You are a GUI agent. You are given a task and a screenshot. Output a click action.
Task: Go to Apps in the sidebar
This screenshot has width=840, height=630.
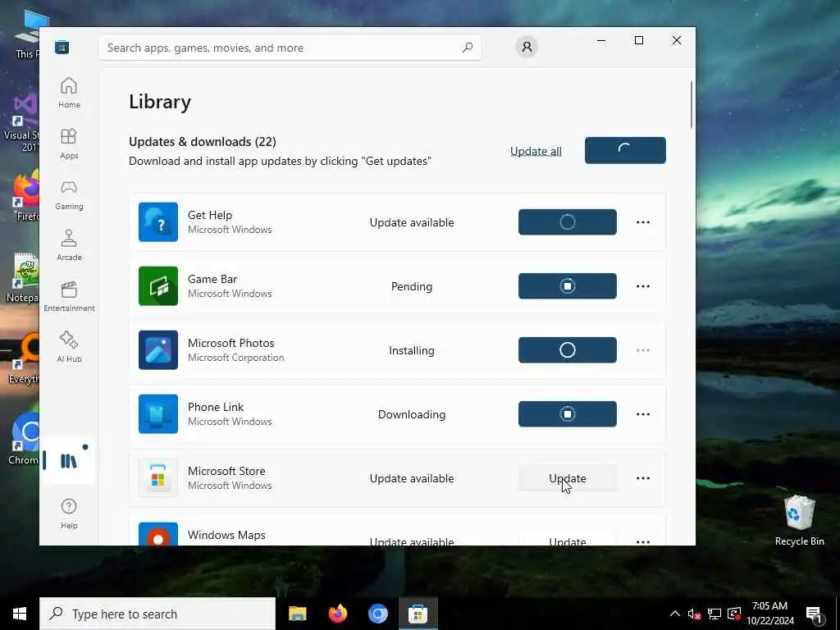(69, 144)
